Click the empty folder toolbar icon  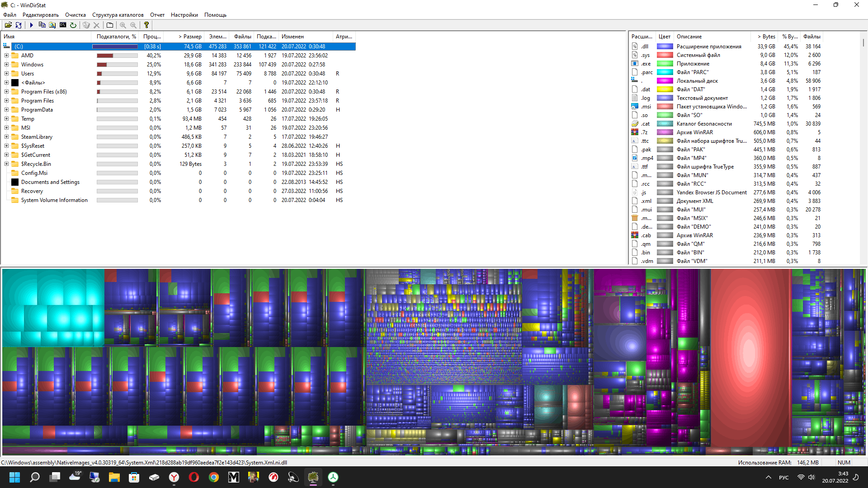click(x=110, y=25)
